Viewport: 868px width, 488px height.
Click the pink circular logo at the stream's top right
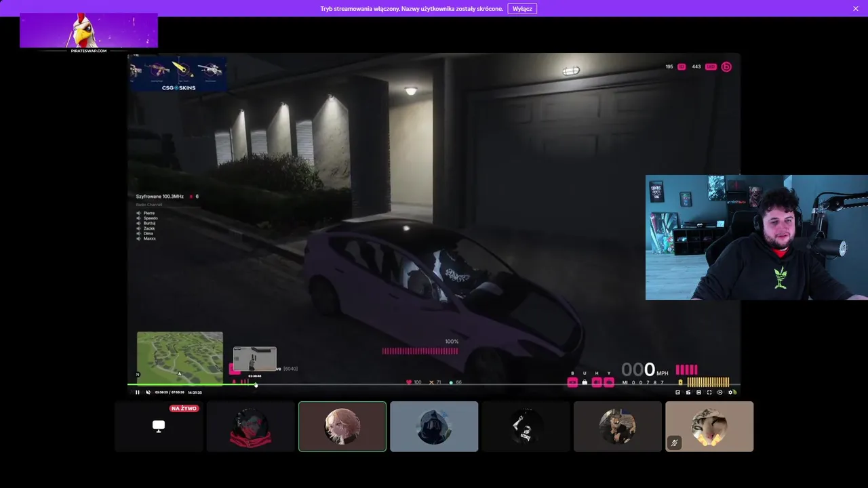[726, 66]
